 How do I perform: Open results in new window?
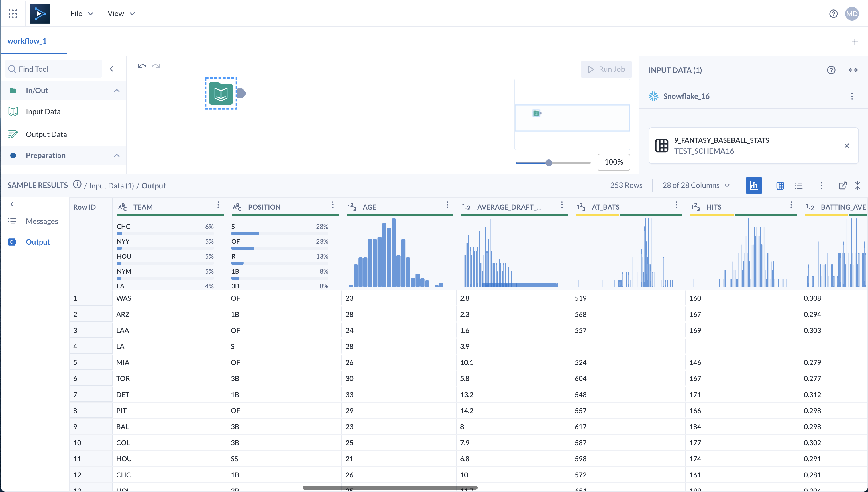pyautogui.click(x=842, y=185)
